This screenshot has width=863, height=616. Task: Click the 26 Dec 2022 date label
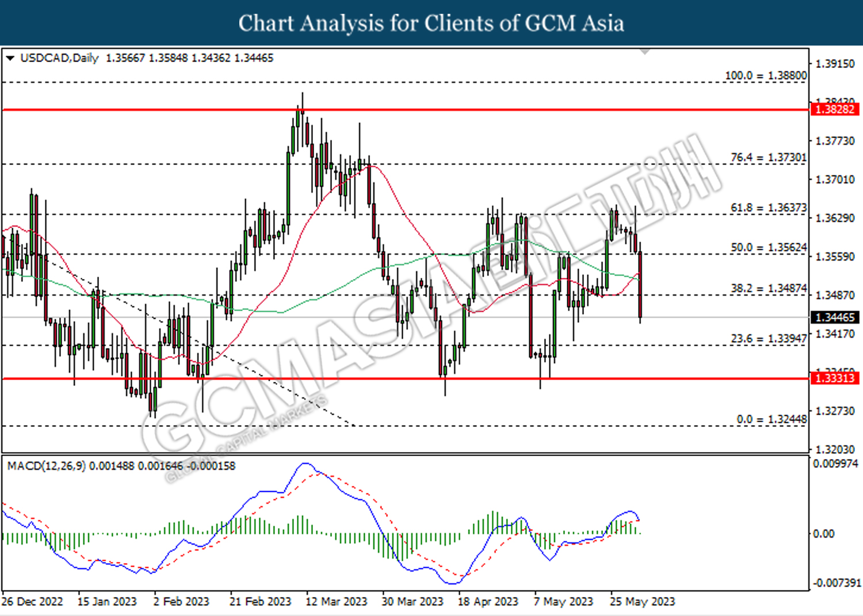32,602
